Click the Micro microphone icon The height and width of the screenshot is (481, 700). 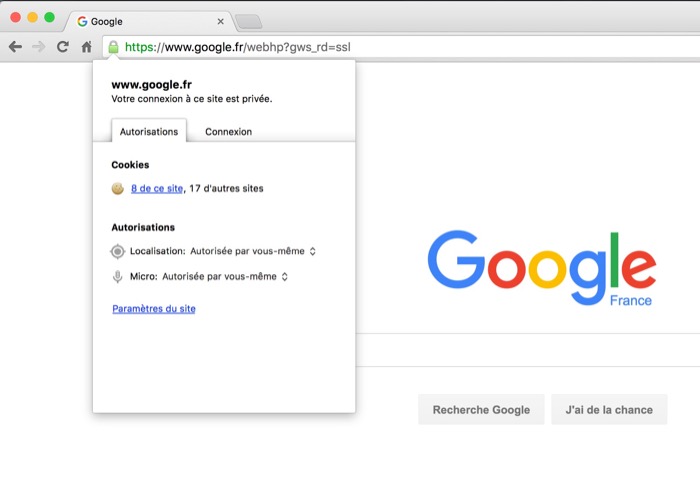tap(118, 276)
